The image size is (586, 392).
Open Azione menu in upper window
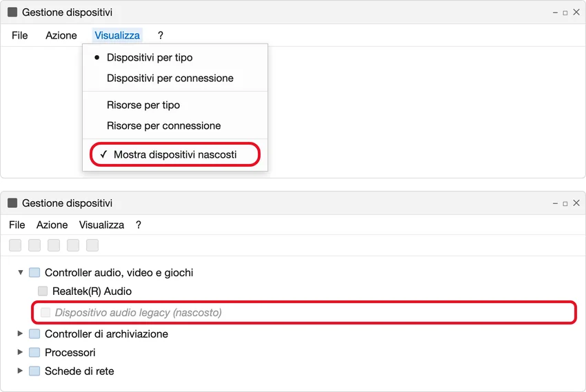pos(61,35)
